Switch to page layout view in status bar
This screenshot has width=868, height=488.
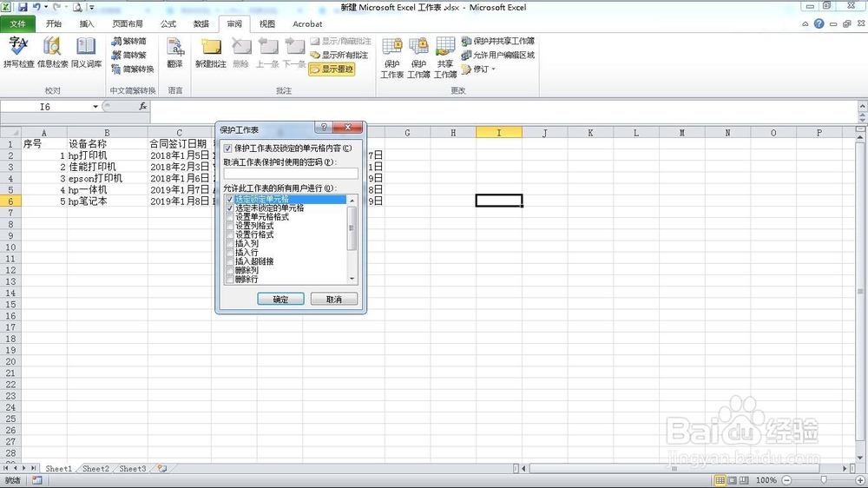tap(732, 479)
